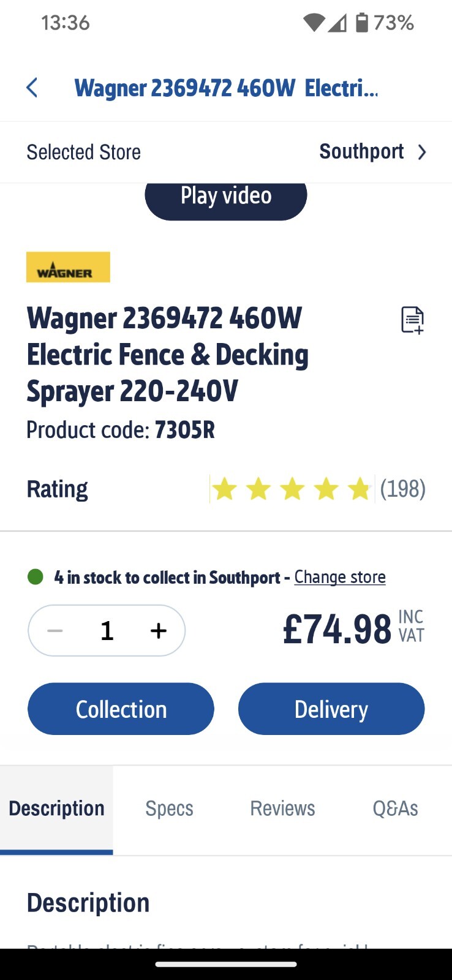Tap the back arrow to return
The image size is (452, 980).
coord(32,88)
